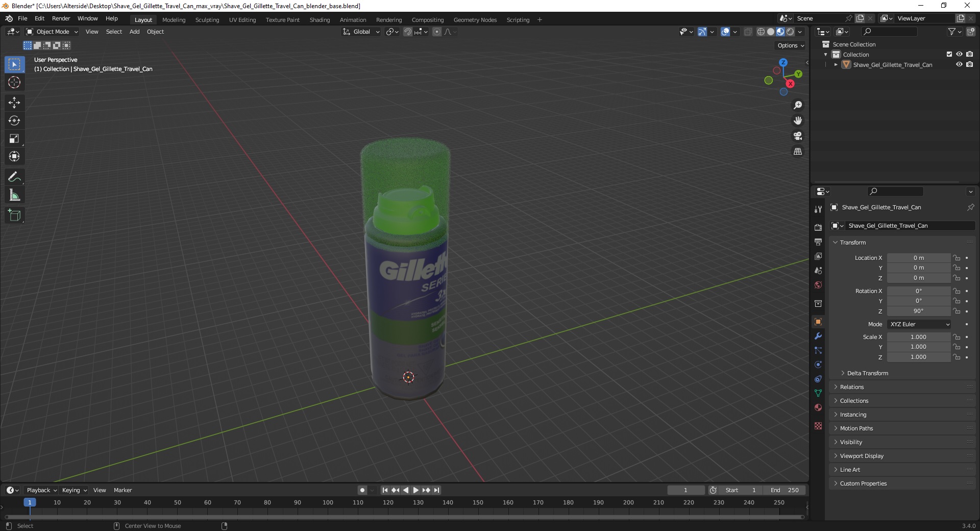980x531 pixels.
Task: Open rotation Mode XYZ Euler dropdown
Action: point(919,324)
